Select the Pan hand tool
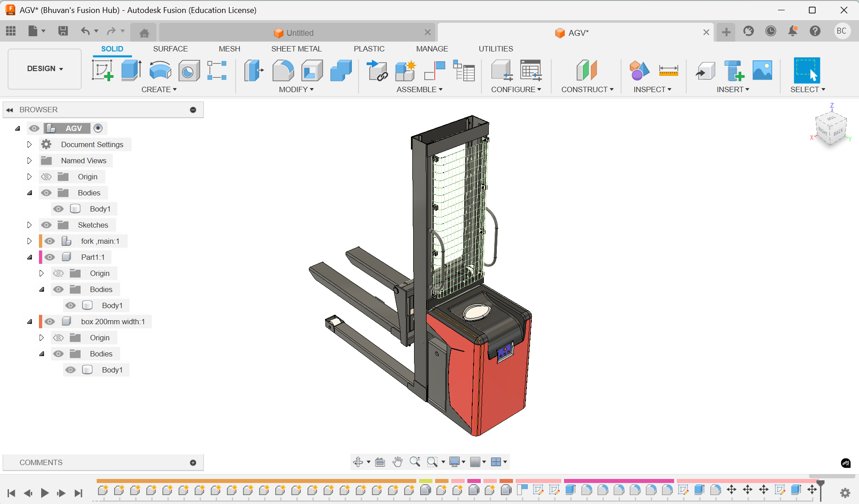The height and width of the screenshot is (504, 859). point(397,462)
